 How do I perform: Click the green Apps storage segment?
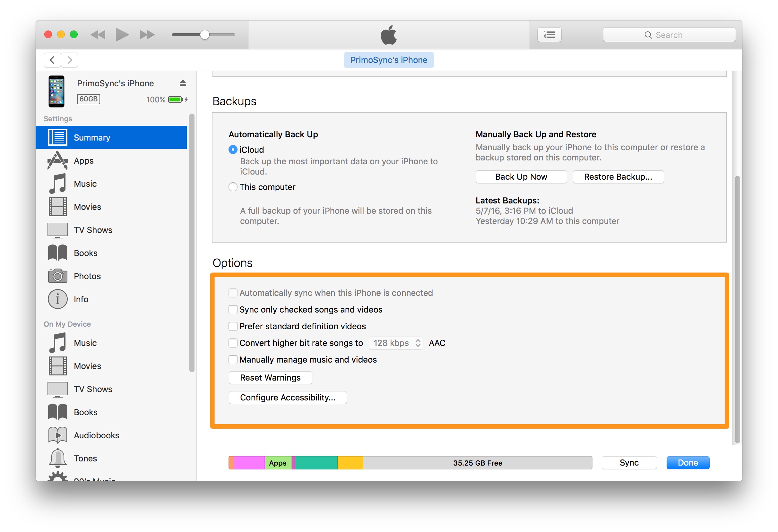(278, 463)
